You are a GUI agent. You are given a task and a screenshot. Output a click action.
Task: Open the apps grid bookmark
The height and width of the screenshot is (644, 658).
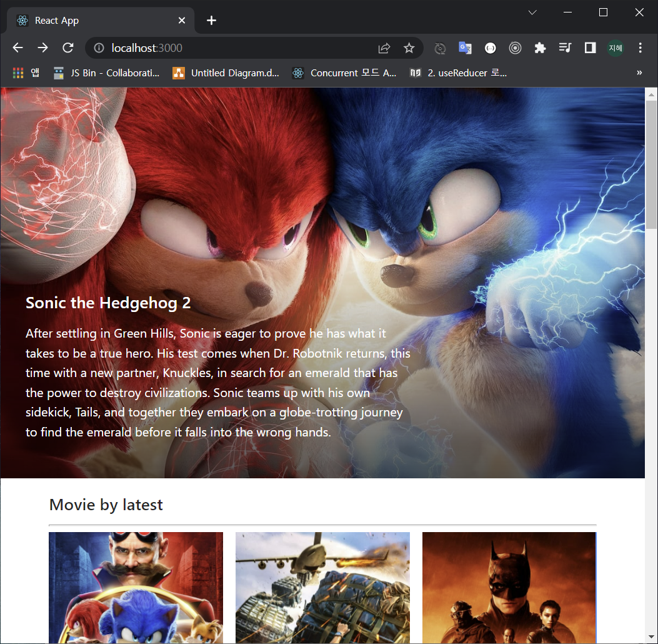26,73
